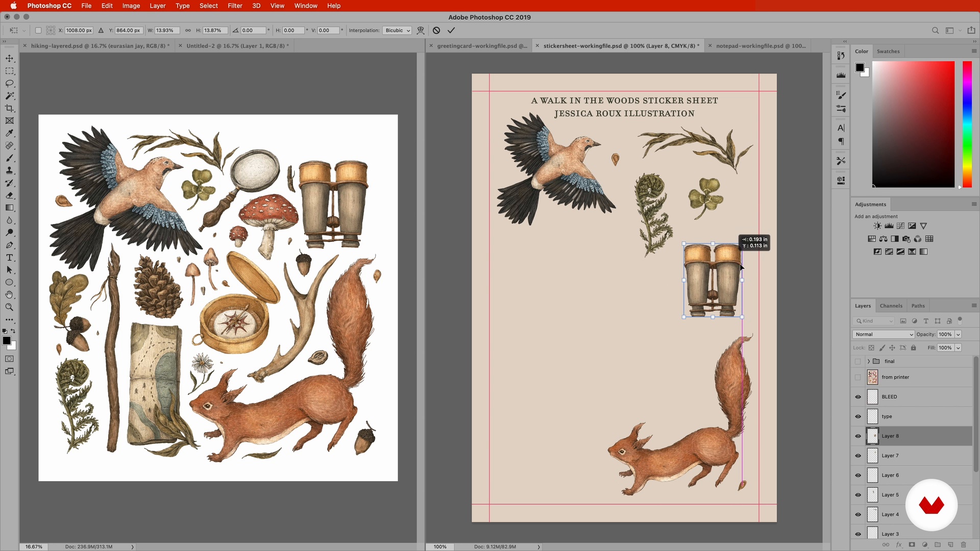Select the Gradient tool
The image size is (980, 551).
[10, 208]
